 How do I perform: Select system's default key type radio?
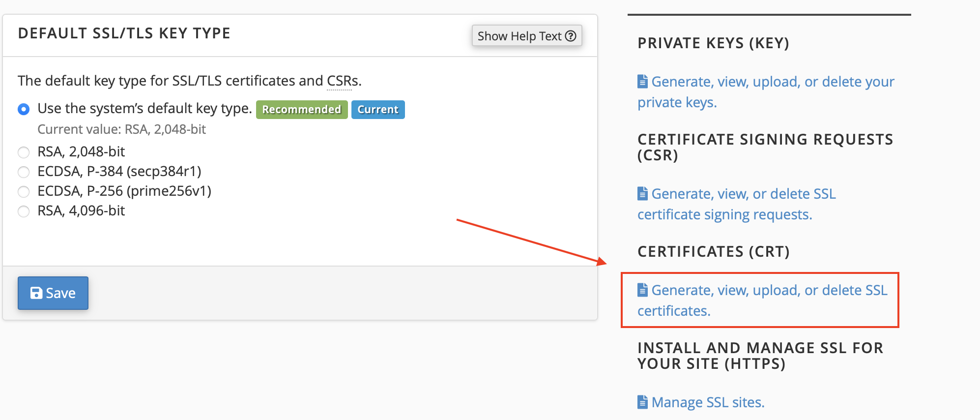(x=24, y=109)
